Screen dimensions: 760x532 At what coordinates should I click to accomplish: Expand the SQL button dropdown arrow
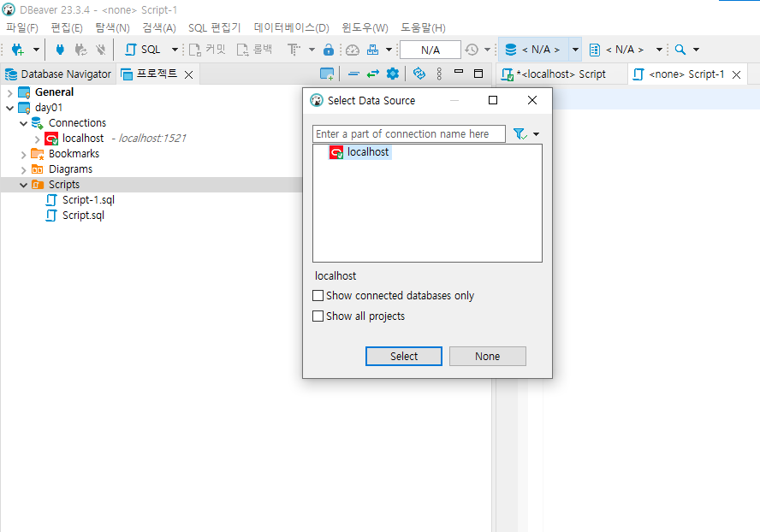(x=175, y=50)
